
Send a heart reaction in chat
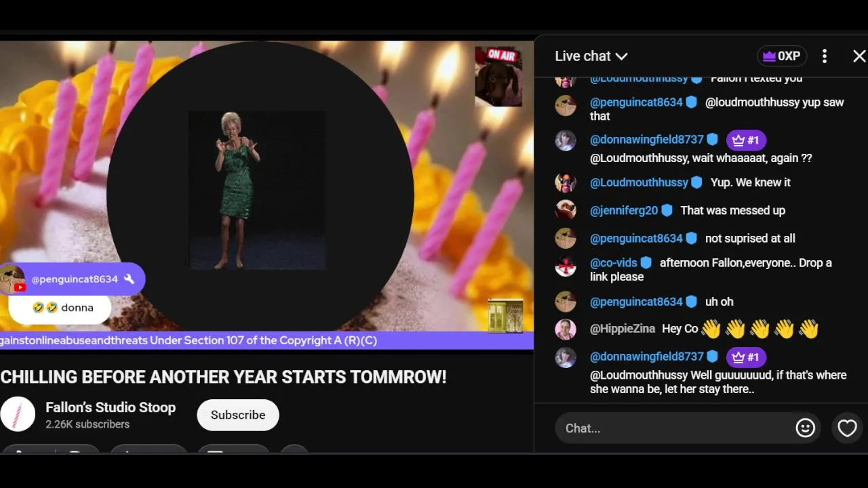pos(847,428)
